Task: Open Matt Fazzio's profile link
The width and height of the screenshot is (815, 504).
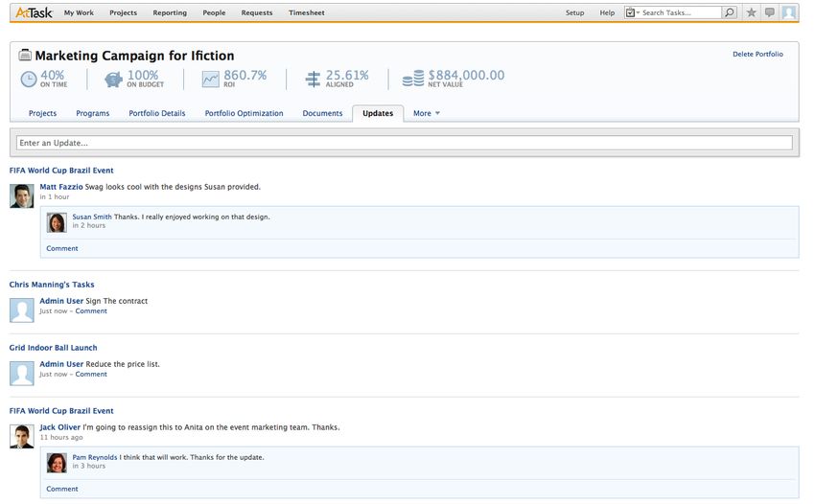Action: coord(61,187)
